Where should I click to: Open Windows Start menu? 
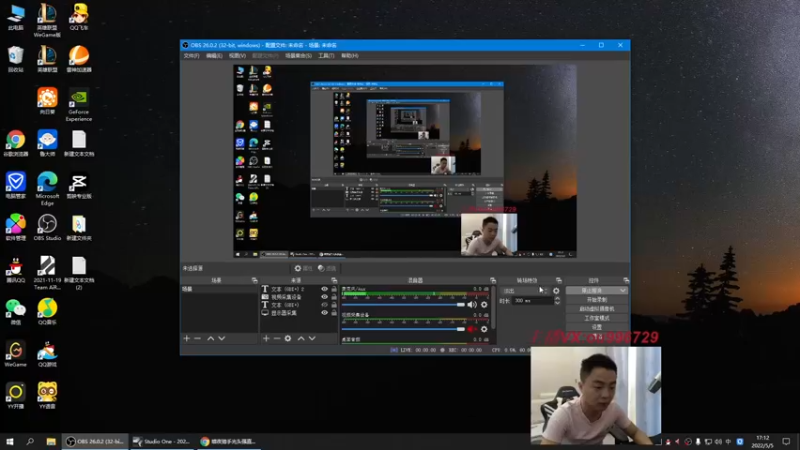coord(10,441)
